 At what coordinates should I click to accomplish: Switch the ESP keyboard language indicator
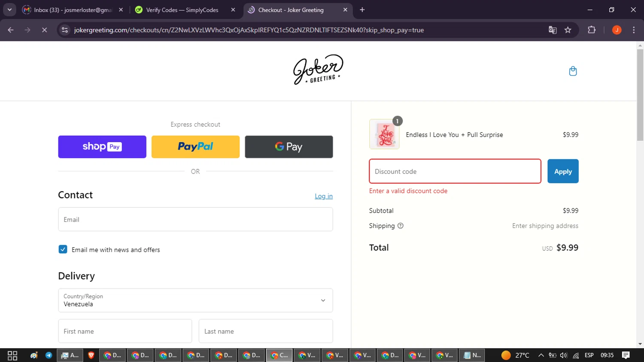589,356
